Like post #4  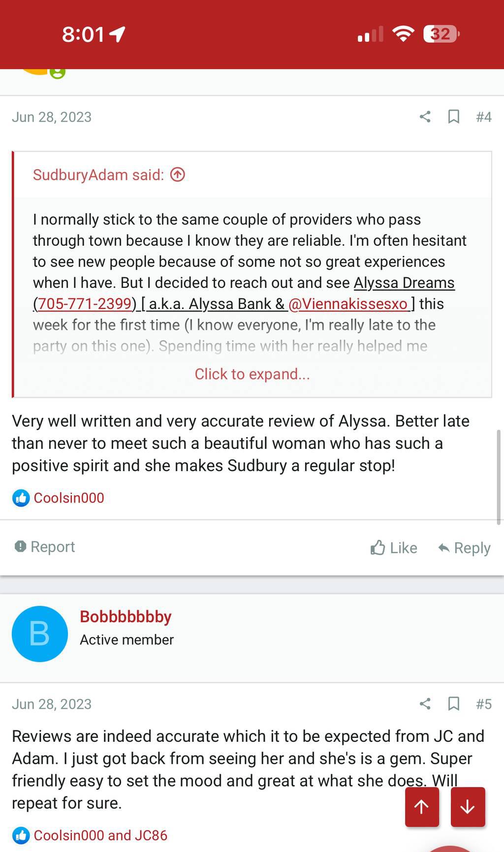tap(394, 548)
